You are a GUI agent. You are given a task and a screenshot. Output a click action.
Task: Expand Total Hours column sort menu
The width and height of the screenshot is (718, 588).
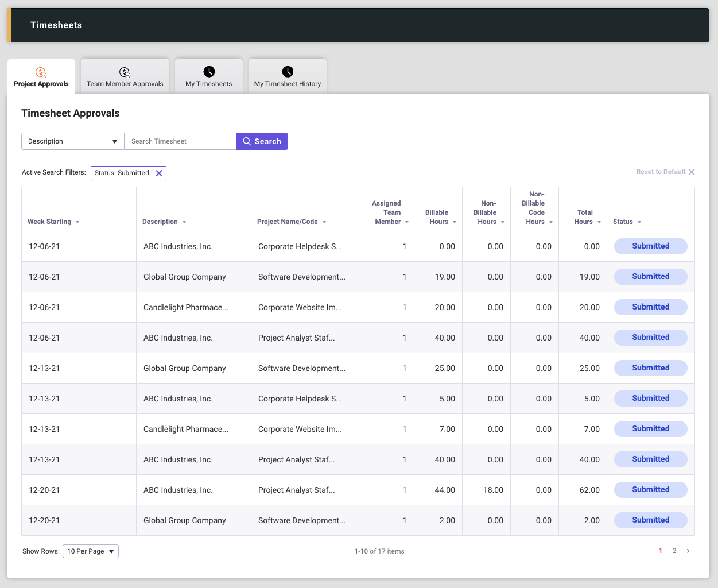point(599,222)
